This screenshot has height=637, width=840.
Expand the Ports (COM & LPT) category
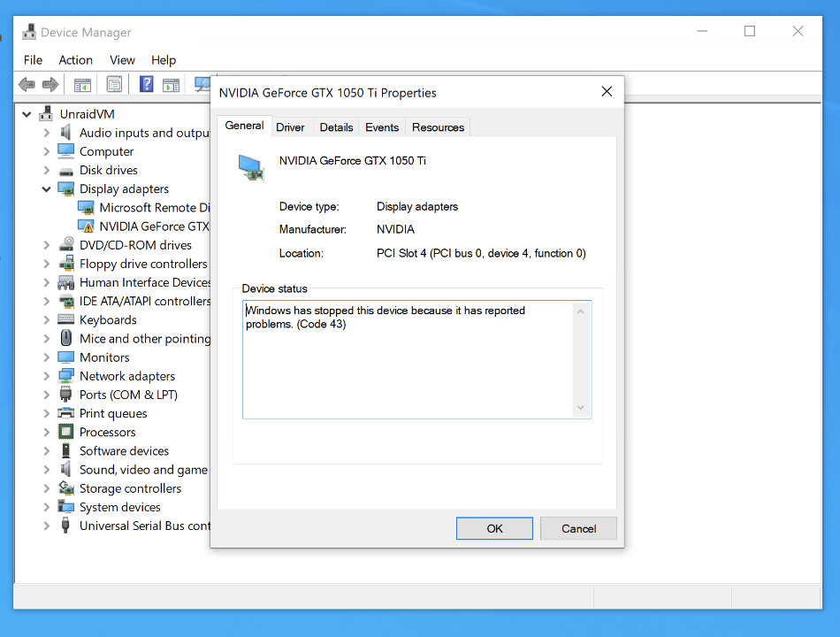pos(47,395)
